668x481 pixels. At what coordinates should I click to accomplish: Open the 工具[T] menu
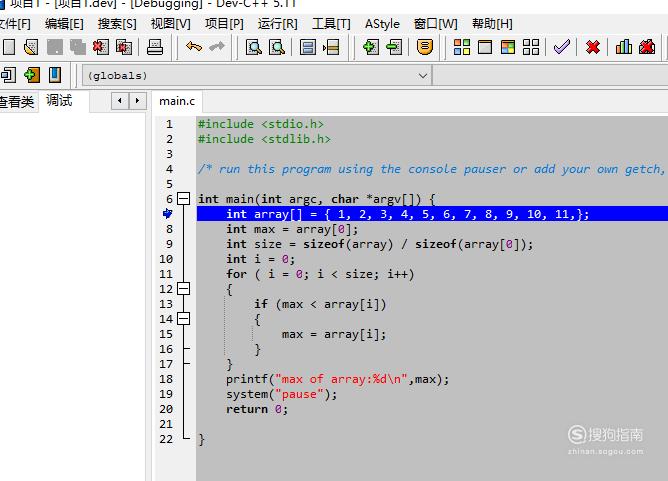331,24
